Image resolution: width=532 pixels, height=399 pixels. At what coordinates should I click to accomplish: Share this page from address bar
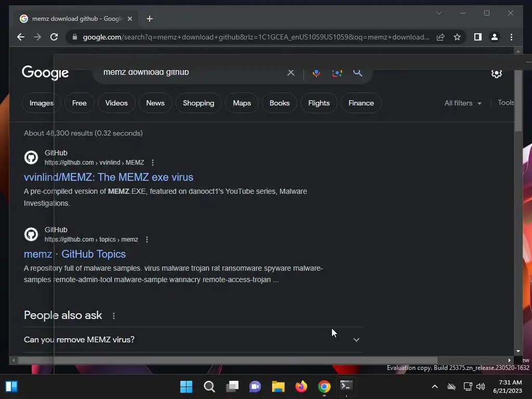pos(441,37)
